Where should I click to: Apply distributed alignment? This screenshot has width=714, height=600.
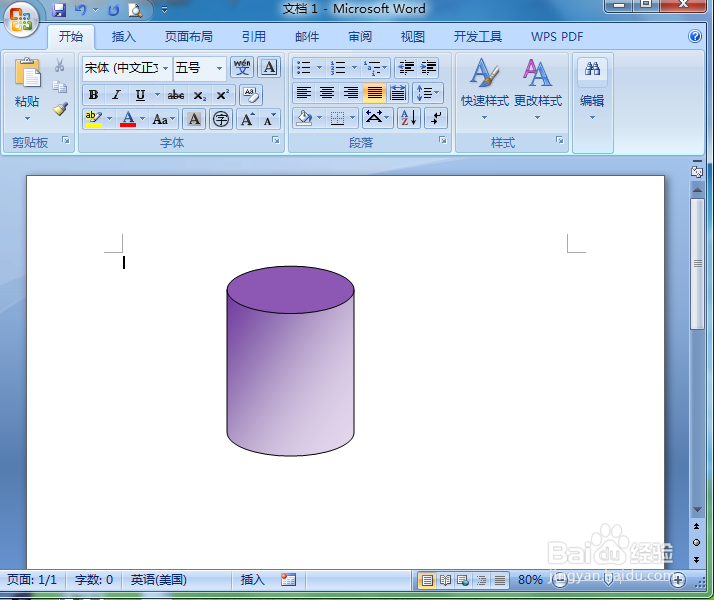(398, 93)
